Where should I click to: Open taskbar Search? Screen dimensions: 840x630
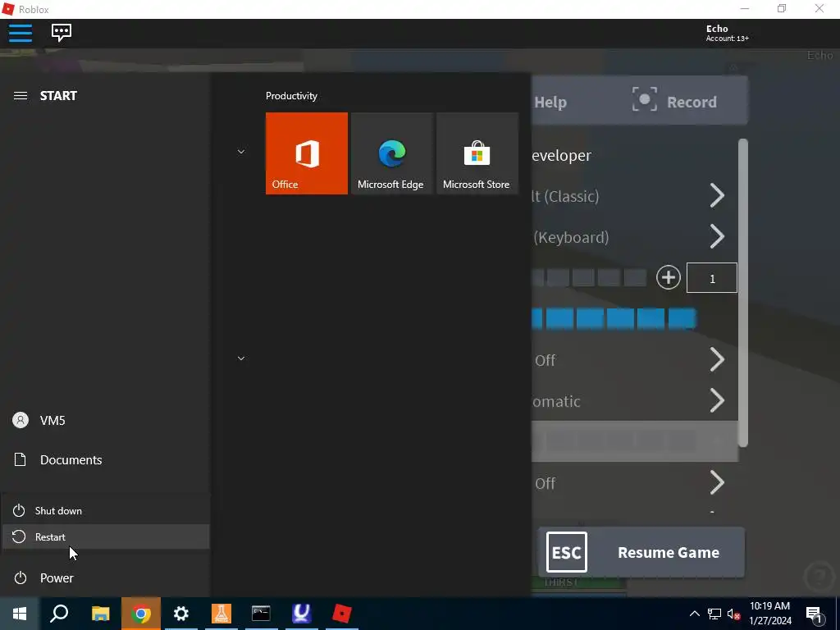(59, 614)
